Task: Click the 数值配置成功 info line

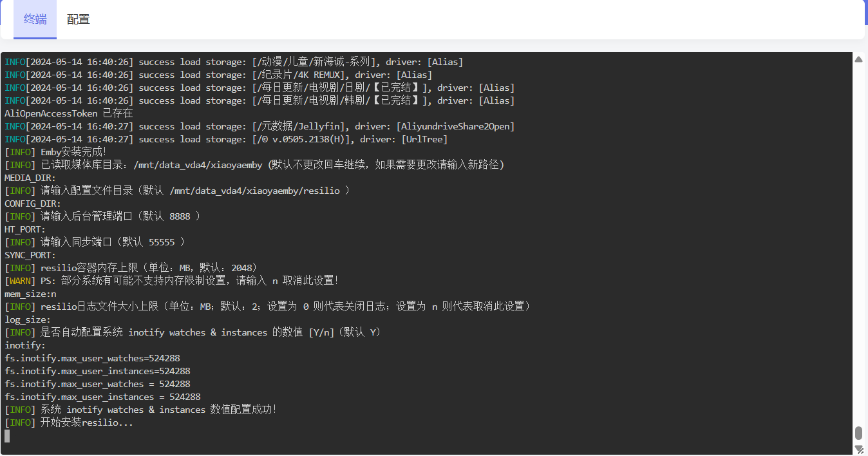Action: (x=141, y=410)
